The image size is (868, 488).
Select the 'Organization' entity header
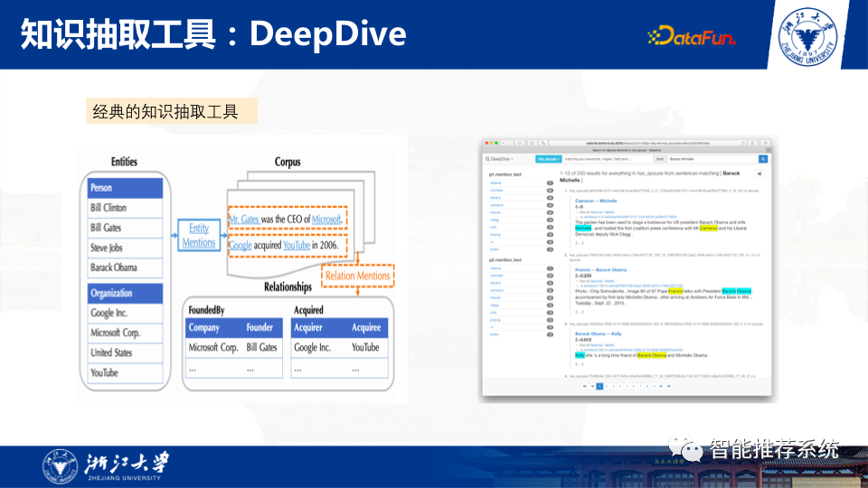point(125,293)
